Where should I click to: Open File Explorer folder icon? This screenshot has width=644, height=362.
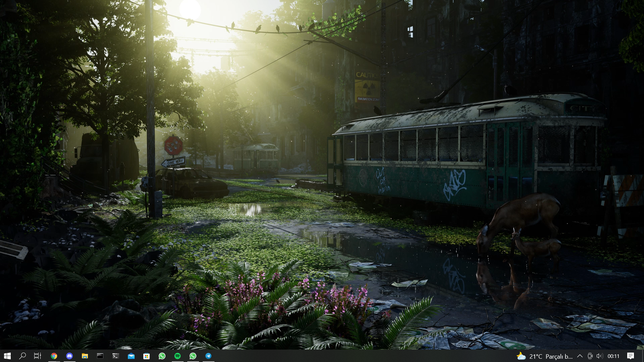pos(85,356)
